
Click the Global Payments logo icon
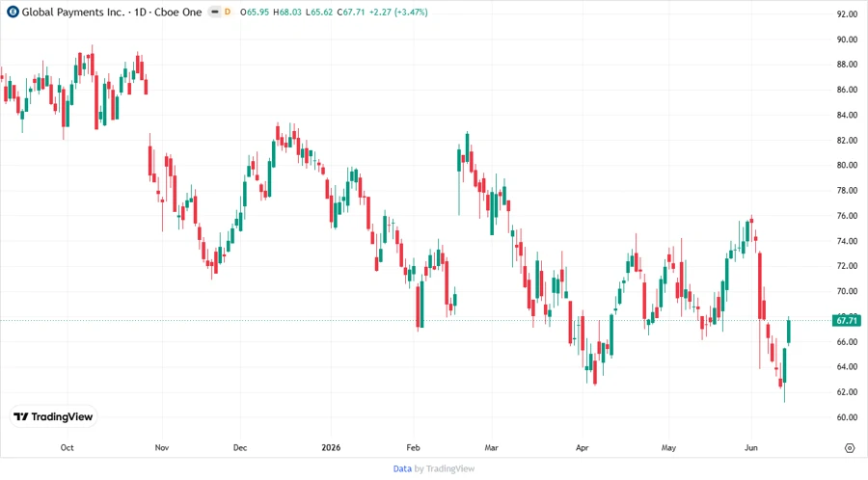(13, 12)
